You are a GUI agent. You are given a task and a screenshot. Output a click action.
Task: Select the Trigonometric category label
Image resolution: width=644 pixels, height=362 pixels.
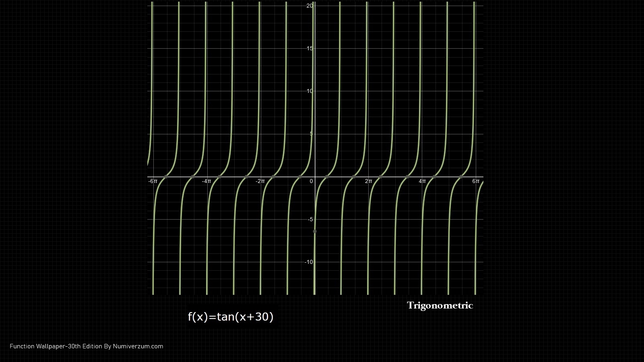pos(440,306)
